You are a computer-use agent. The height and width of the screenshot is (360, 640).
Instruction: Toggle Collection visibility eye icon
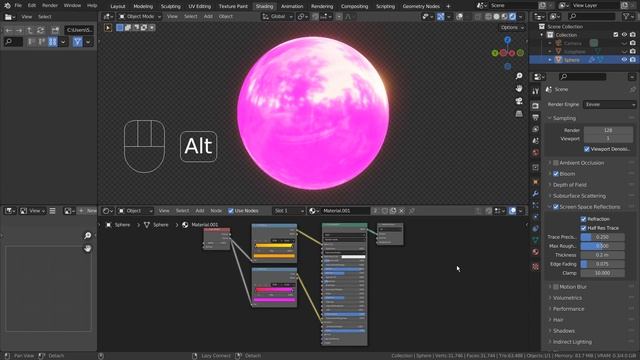[x=624, y=35]
